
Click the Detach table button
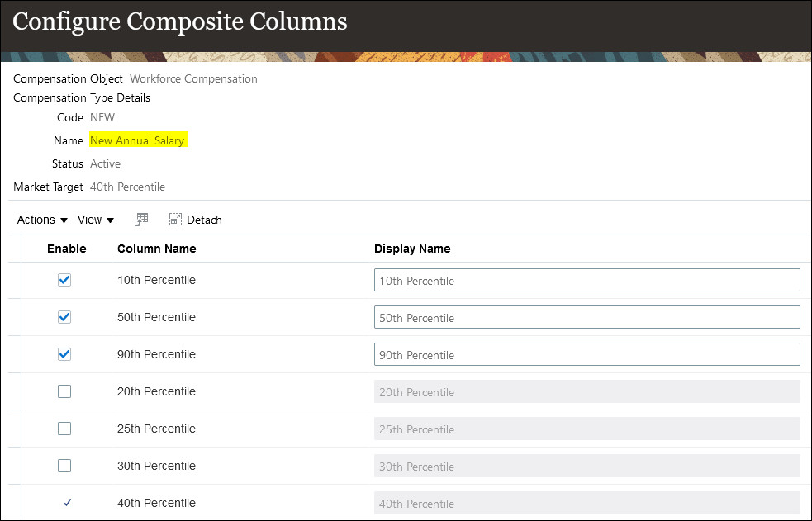click(196, 220)
